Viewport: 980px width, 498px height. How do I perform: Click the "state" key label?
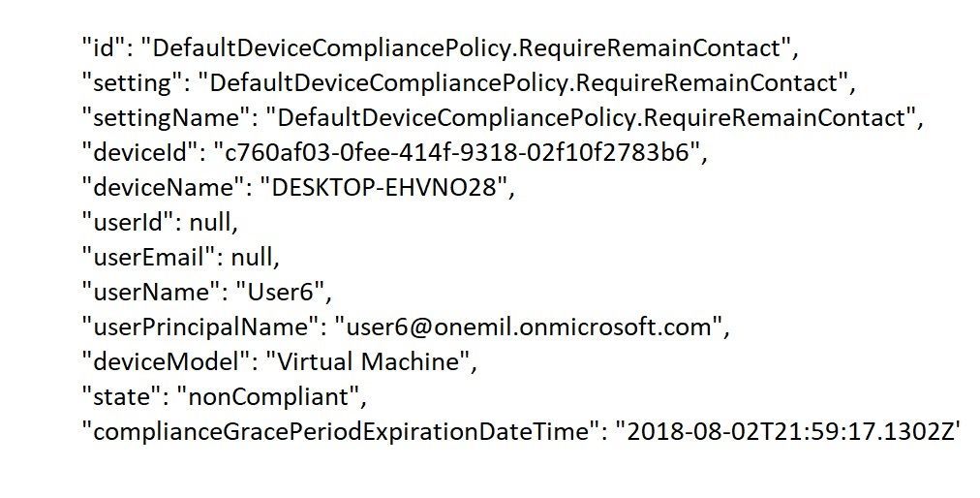123,398
